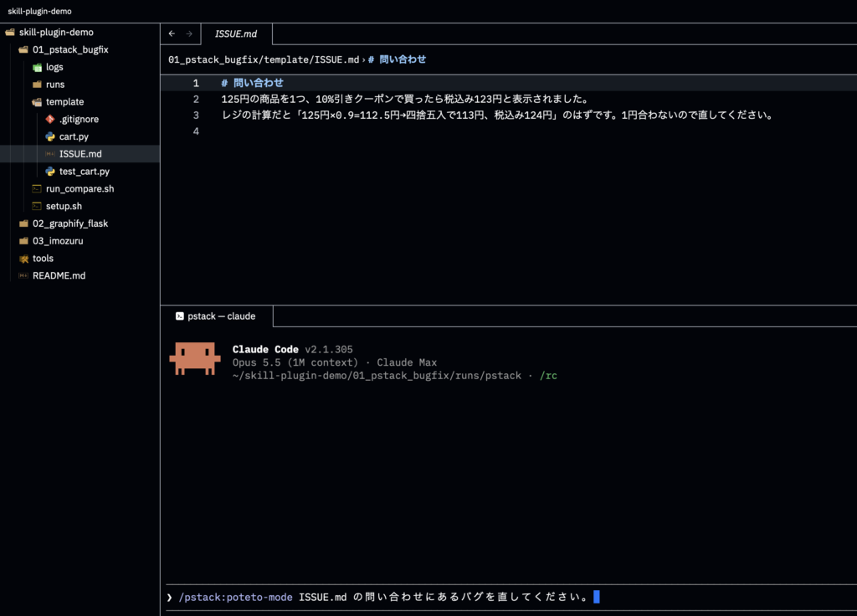Image resolution: width=857 pixels, height=616 pixels.
Task: Go forward with the right arrow
Action: (189, 33)
